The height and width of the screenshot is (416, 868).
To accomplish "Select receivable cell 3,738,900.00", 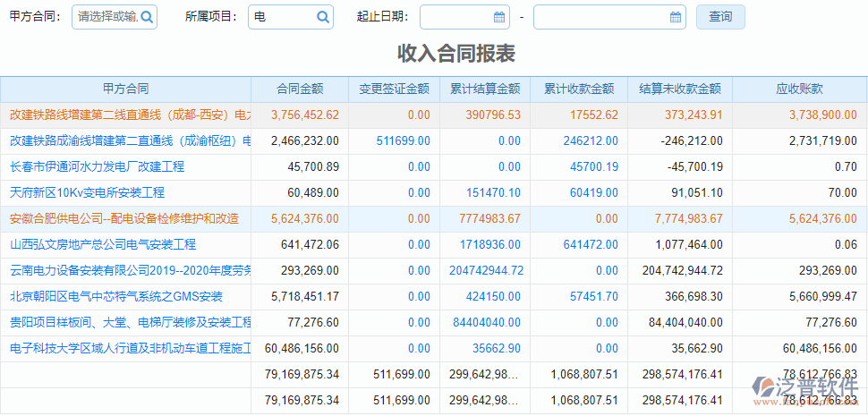I will (x=823, y=115).
